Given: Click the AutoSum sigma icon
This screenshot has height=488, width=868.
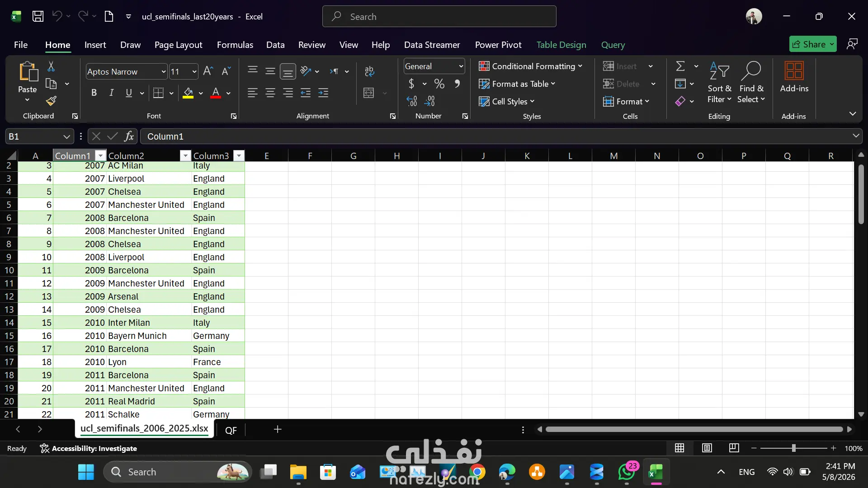Looking at the screenshot, I should 680,66.
